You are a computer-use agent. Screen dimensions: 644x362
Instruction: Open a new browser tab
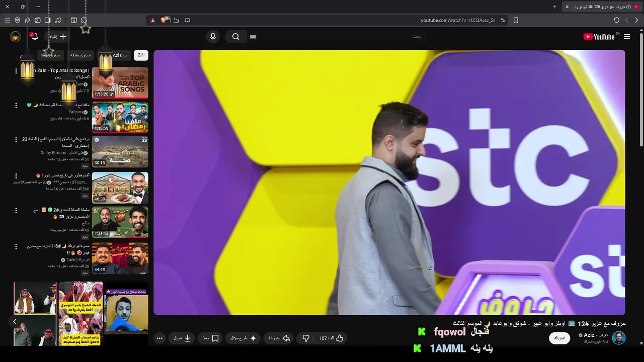point(555,7)
